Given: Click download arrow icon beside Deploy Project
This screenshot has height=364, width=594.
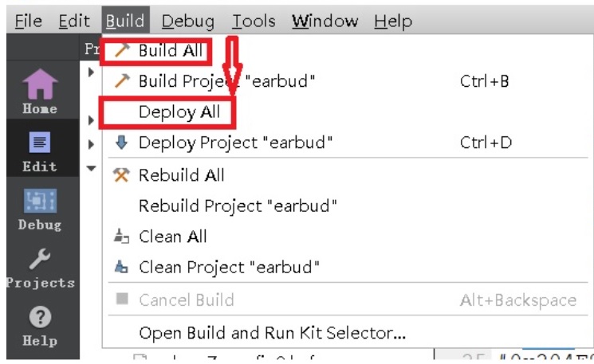Looking at the screenshot, I should pos(121,143).
